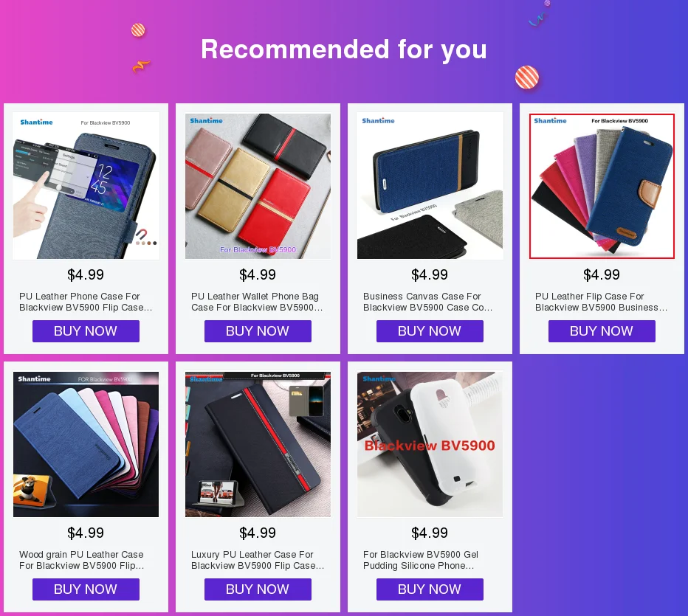688x616 pixels.
Task: Click BUY NOW for PU Leather Wallet Phone Bag
Action: pyautogui.click(x=258, y=331)
